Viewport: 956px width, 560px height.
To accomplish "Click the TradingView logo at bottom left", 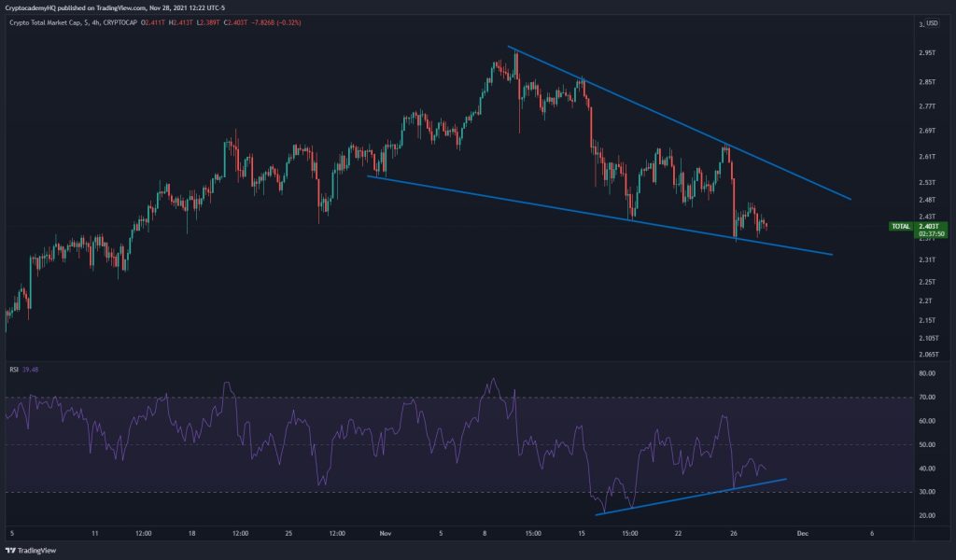I will pos(30,550).
